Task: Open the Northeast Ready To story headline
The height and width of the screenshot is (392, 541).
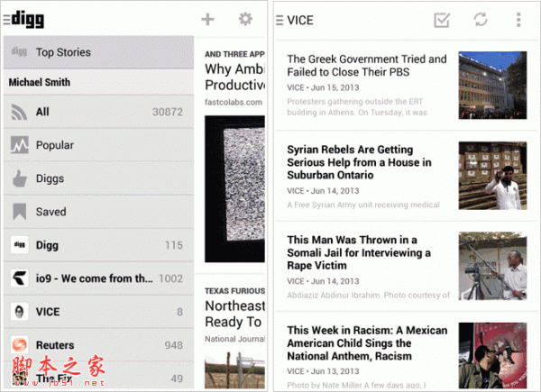Action: click(x=235, y=314)
